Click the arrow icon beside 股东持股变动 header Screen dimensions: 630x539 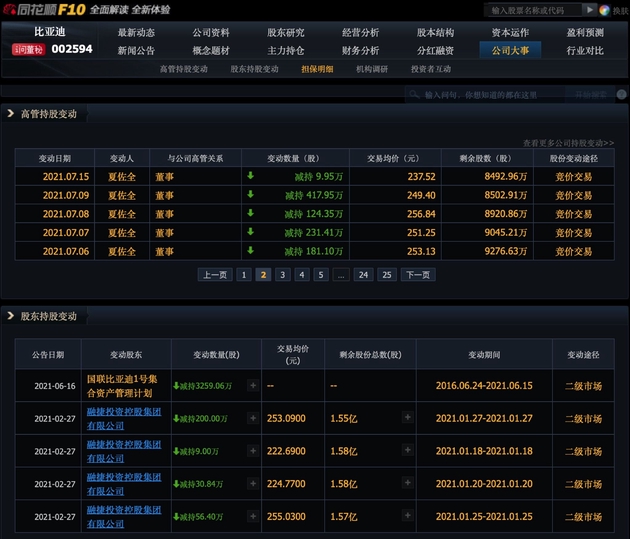click(10, 316)
